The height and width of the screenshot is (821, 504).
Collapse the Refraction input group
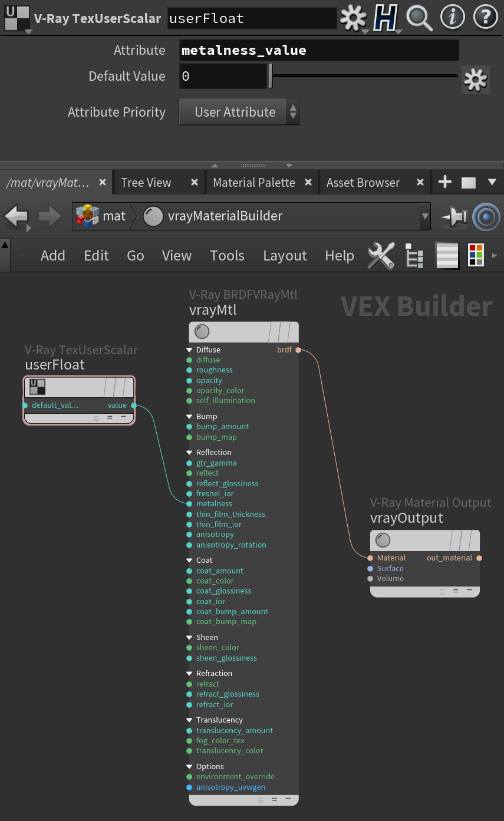(190, 674)
